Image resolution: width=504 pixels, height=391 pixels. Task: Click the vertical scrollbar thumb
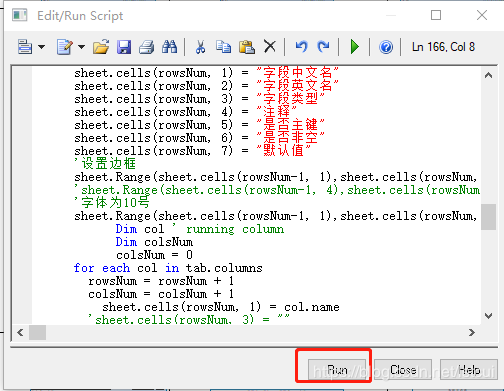point(488,217)
